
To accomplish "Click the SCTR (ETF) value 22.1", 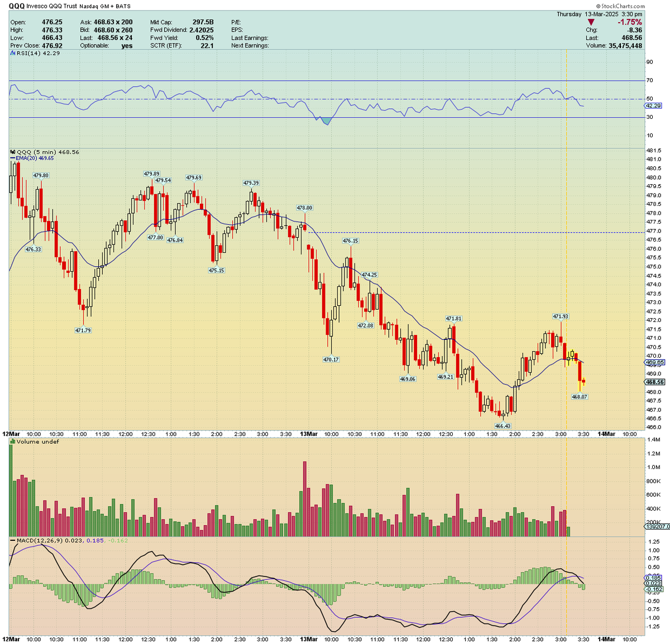I will tap(207, 46).
